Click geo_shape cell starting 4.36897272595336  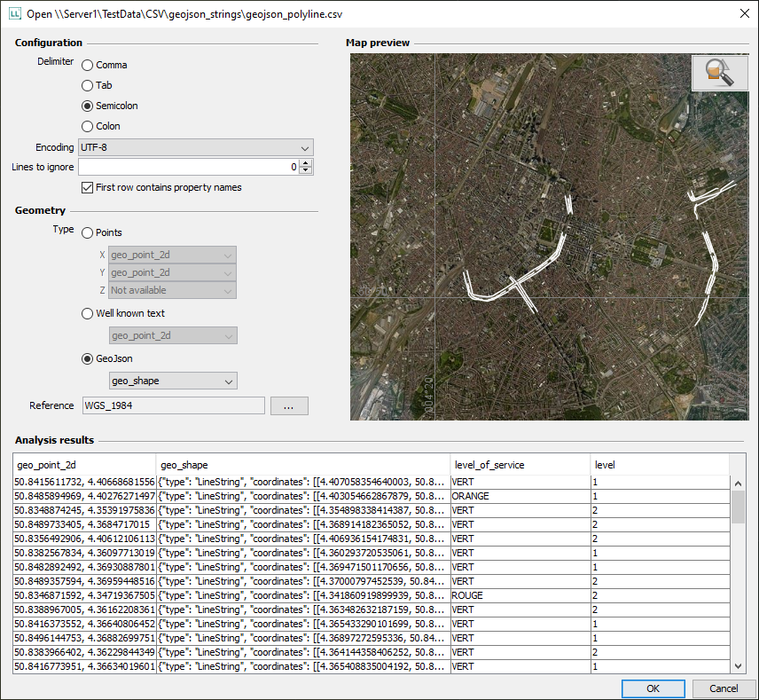pos(303,638)
